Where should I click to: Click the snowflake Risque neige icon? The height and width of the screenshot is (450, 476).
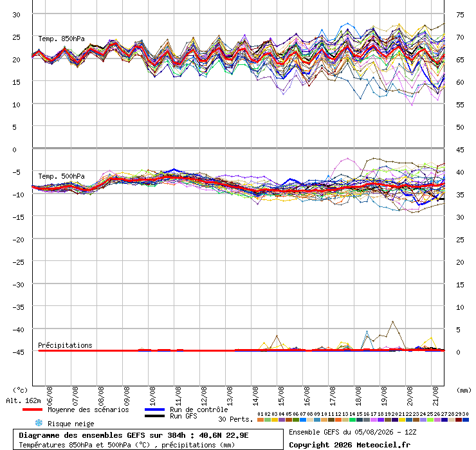pos(39,423)
